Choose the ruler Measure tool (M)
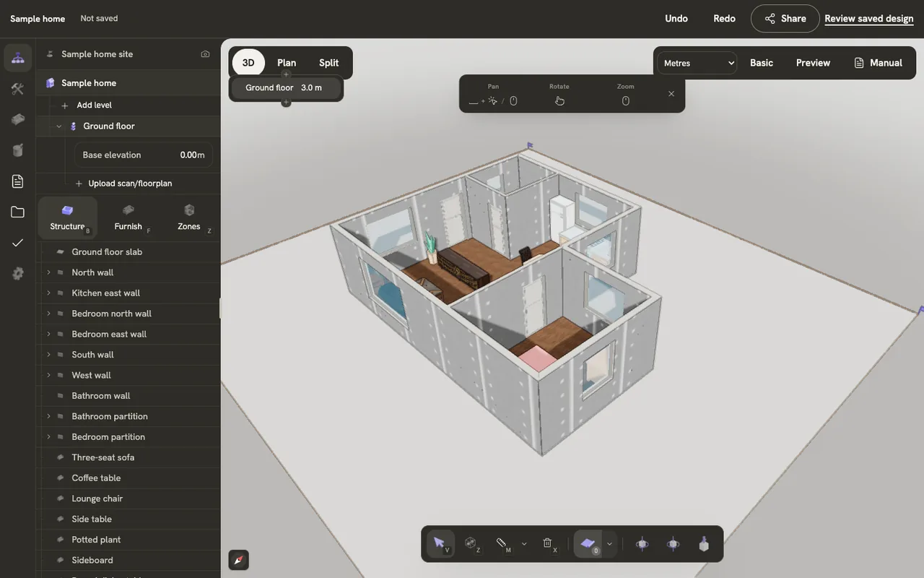 point(502,543)
